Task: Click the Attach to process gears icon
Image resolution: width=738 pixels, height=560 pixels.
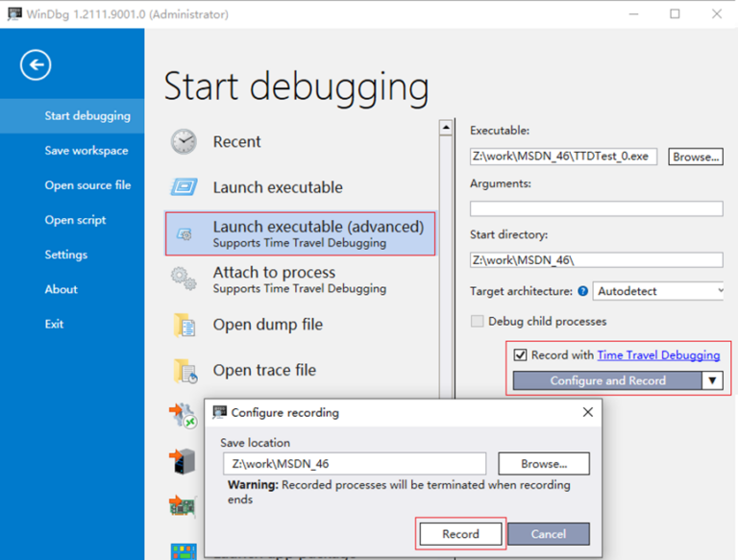Action: 184,280
